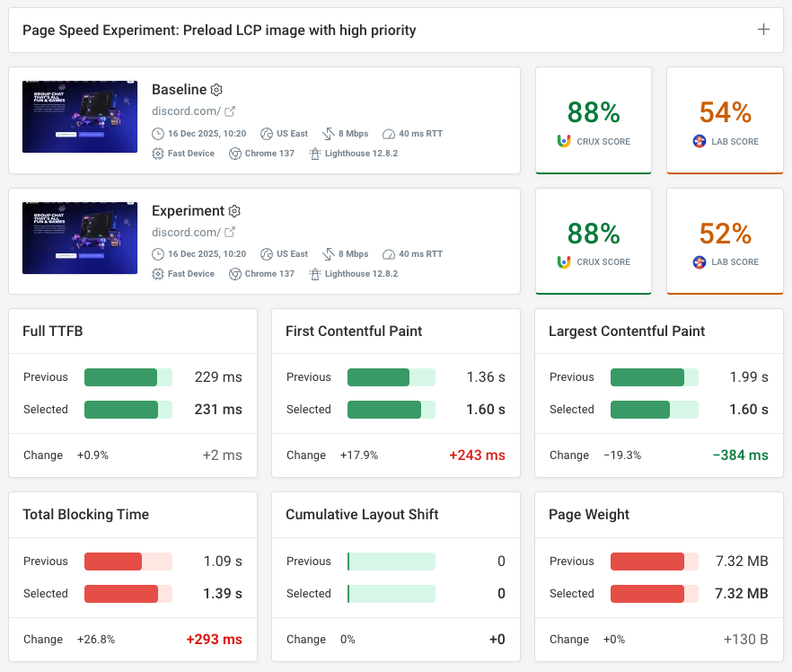792x672 pixels.
Task: Click the Selected bar in Largest Contentful Paint
Action: tap(654, 409)
